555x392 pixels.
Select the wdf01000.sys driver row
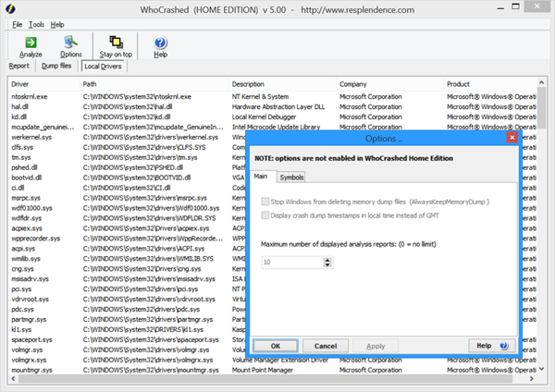(x=128, y=208)
